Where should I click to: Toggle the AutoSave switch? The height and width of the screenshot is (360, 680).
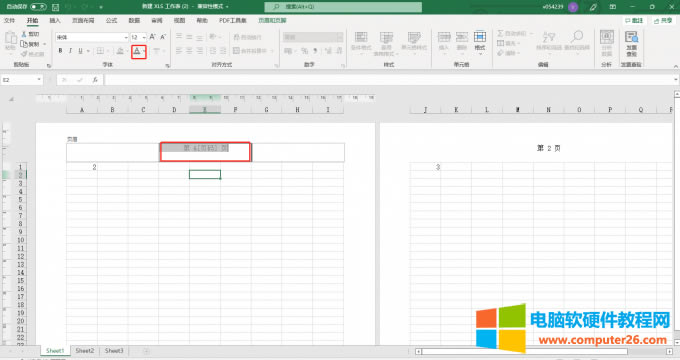pos(38,7)
